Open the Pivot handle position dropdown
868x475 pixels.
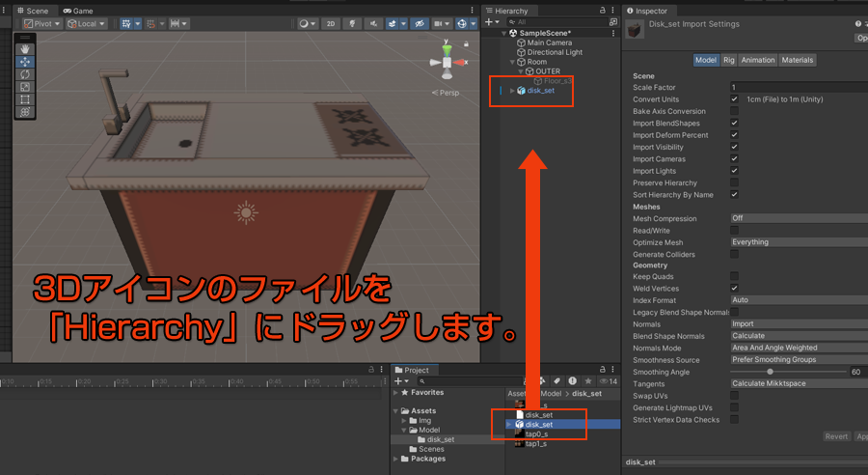(42, 23)
